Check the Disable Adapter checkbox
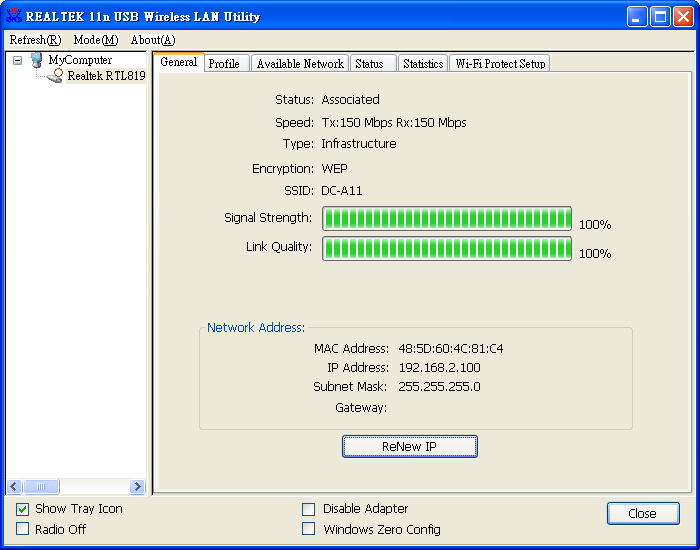The height and width of the screenshot is (550, 700). 308,509
